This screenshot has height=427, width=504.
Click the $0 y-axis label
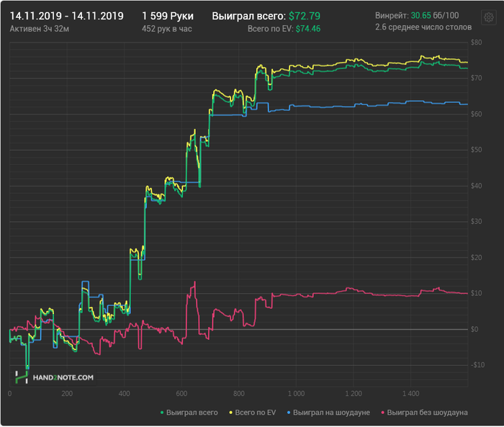(474, 329)
